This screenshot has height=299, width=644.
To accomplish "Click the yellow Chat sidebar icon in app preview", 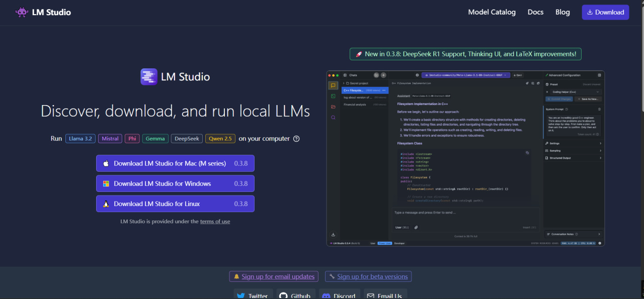I will click(333, 85).
